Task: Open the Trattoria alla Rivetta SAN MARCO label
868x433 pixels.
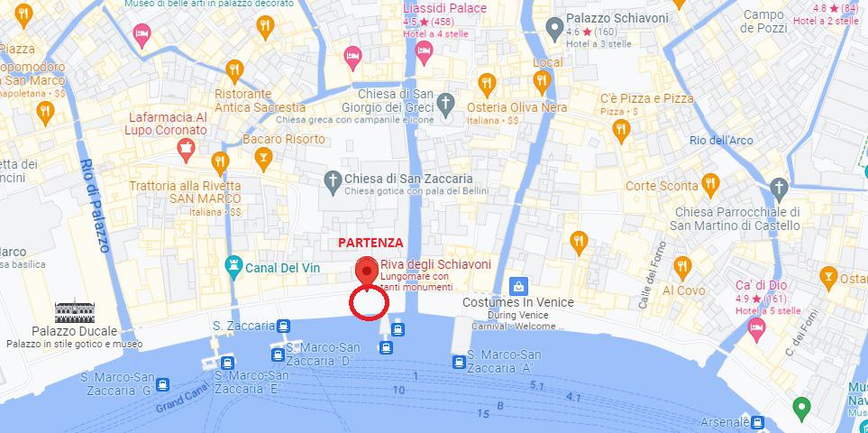Action: point(185,192)
